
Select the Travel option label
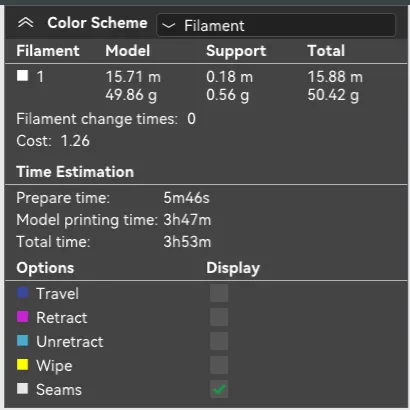click(x=57, y=294)
